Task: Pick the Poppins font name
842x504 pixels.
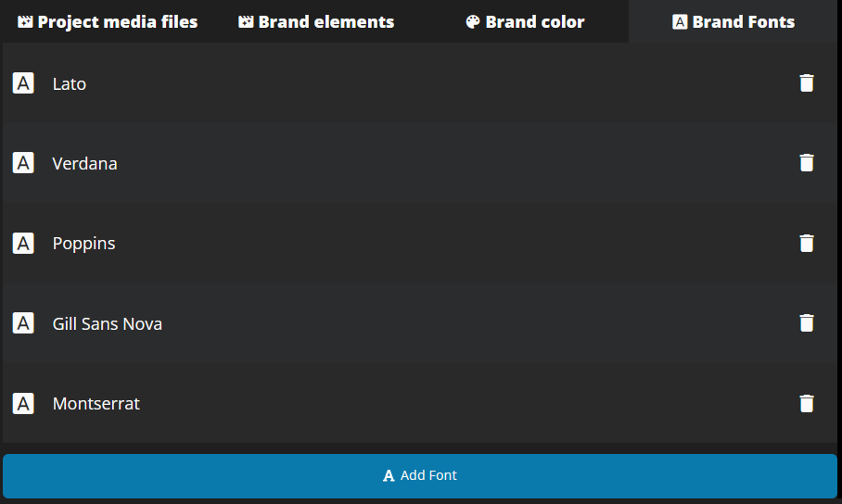Action: (x=83, y=243)
